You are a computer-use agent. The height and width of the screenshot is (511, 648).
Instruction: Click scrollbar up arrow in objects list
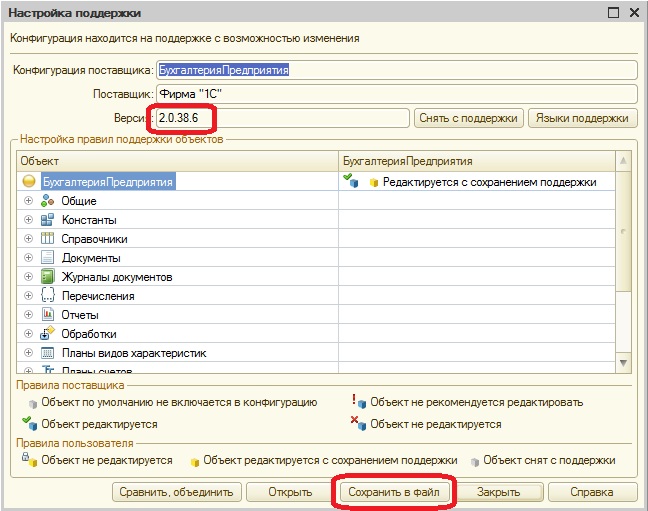pyautogui.click(x=623, y=161)
